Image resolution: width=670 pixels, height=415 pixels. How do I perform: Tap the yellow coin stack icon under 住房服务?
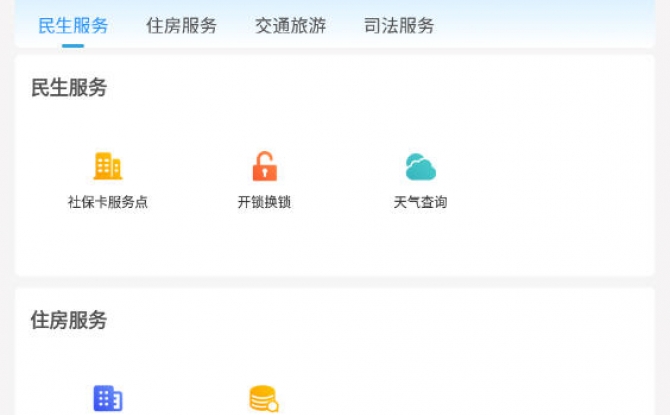264,398
